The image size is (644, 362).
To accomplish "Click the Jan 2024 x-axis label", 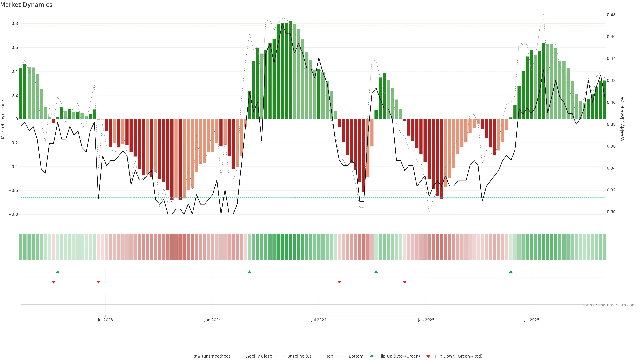I will tap(212, 320).
